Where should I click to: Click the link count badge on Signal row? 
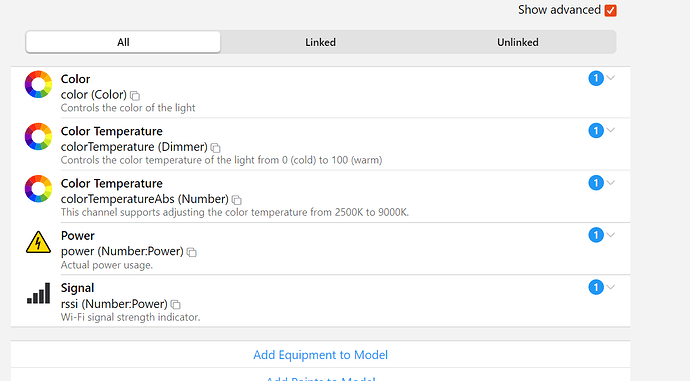click(x=596, y=287)
